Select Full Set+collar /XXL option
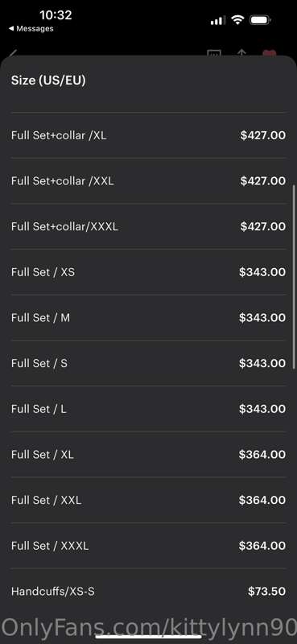The image size is (297, 644). [148, 180]
